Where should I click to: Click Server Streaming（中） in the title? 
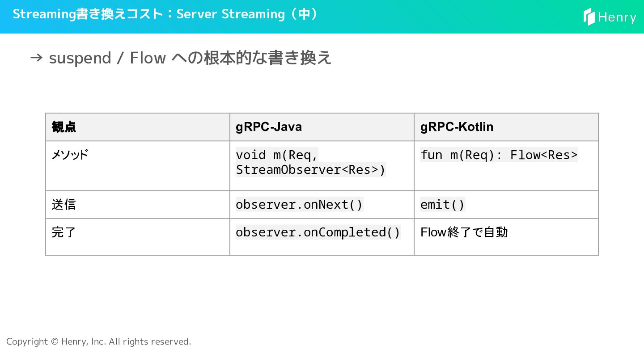tap(247, 14)
